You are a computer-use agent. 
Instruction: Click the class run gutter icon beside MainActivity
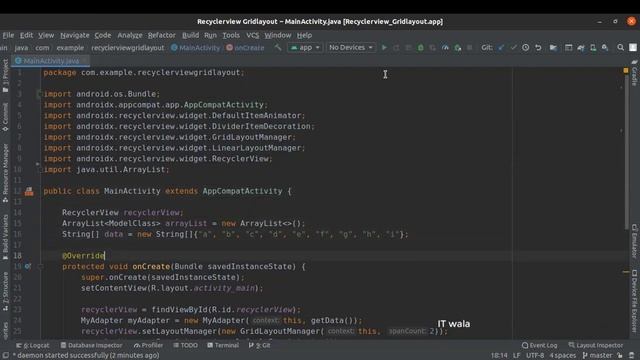point(29,191)
